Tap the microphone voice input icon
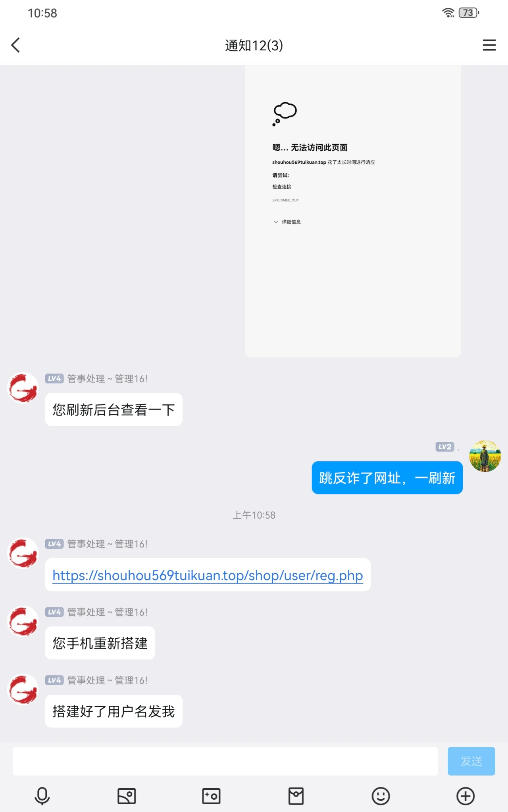The height and width of the screenshot is (812, 508). 42,796
